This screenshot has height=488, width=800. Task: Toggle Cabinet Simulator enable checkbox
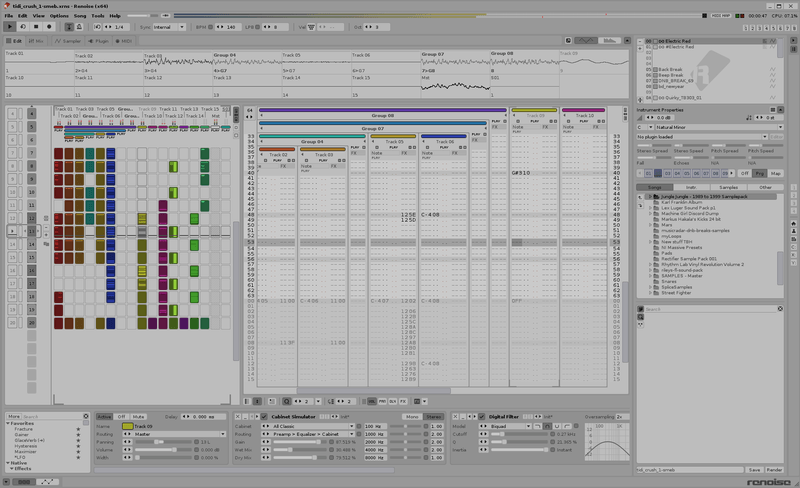point(264,417)
